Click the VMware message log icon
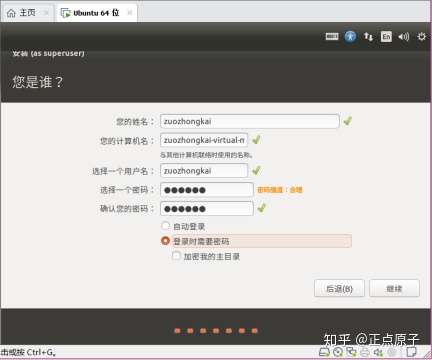Viewport: 432px width, 360px height. point(411,352)
